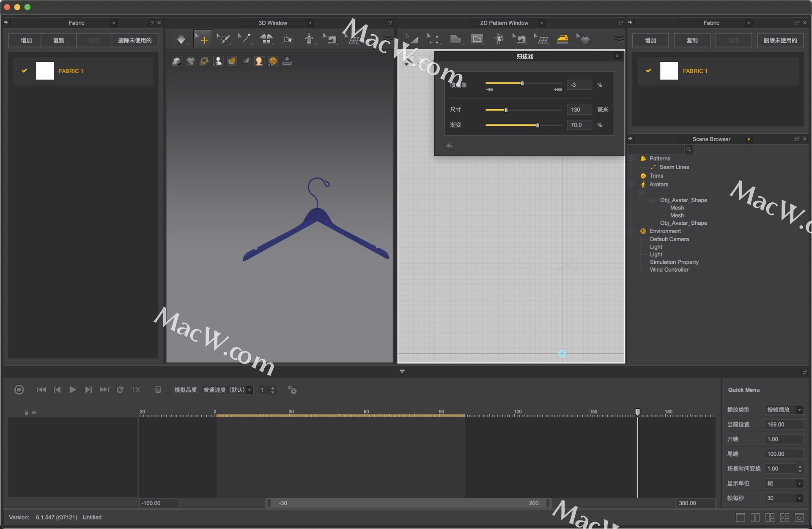
Task: Open simulation settings gears icon
Action: coord(292,390)
